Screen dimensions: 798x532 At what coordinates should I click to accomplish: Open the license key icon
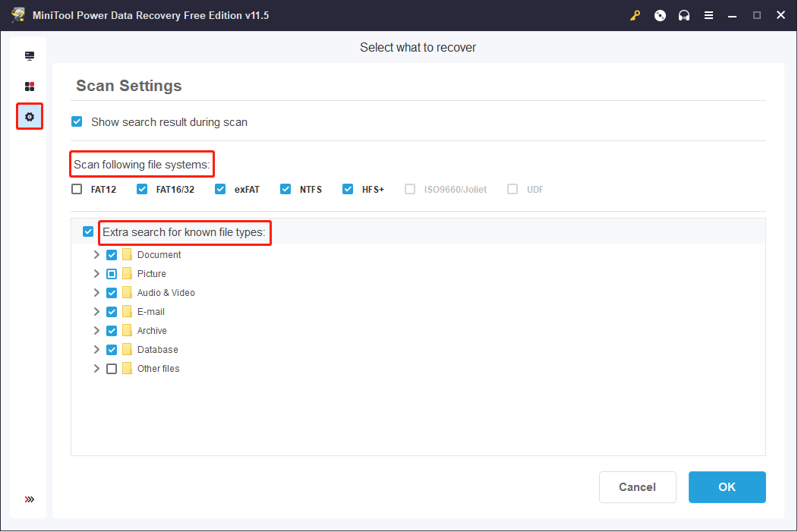click(635, 14)
